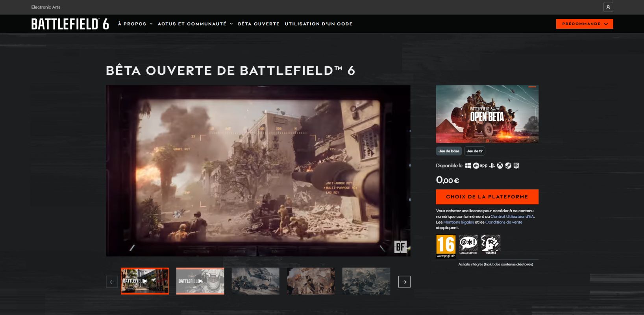Select the Jeu de tir tag

point(475,151)
